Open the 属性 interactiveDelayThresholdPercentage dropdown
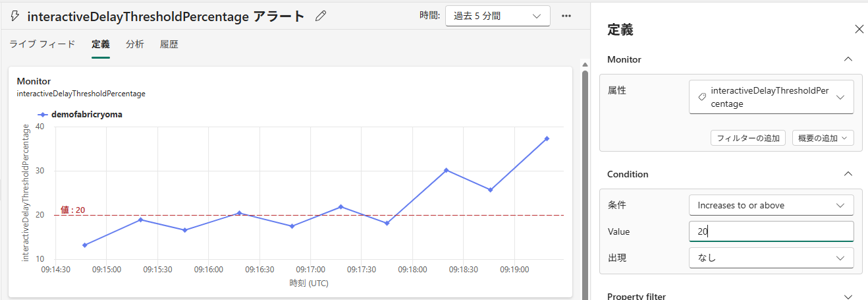Image resolution: width=868 pixels, height=300 pixels. (x=771, y=97)
